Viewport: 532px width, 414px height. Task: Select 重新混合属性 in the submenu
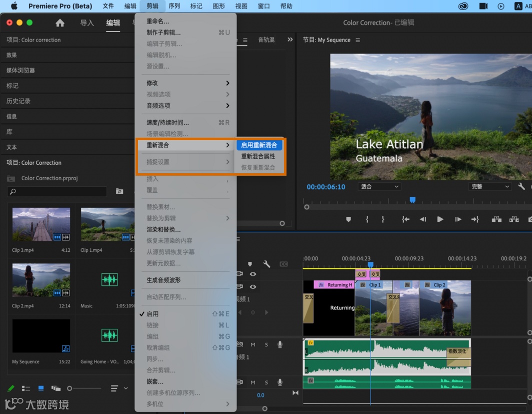click(x=258, y=156)
